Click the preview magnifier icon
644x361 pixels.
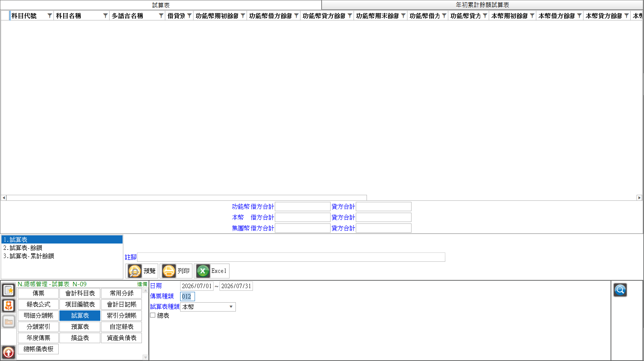[135, 271]
